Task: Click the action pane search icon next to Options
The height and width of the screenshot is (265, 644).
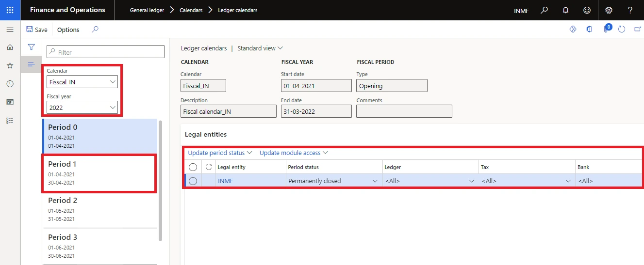Action: (x=95, y=30)
